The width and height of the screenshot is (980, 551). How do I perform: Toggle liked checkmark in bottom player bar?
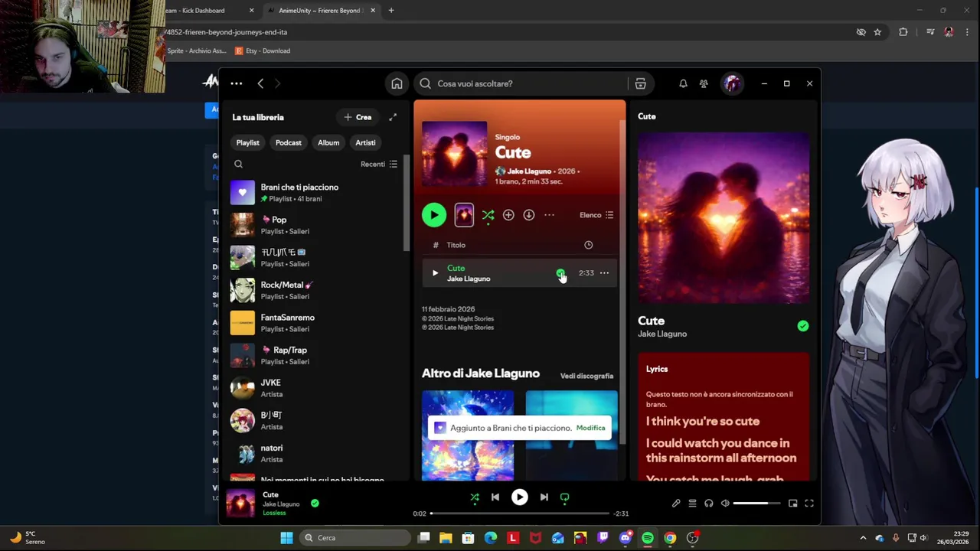point(315,503)
